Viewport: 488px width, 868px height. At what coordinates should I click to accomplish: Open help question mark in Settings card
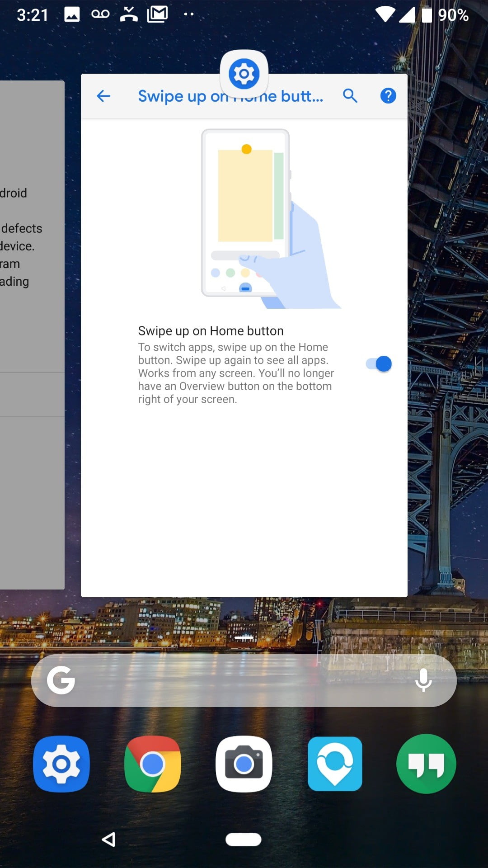388,96
